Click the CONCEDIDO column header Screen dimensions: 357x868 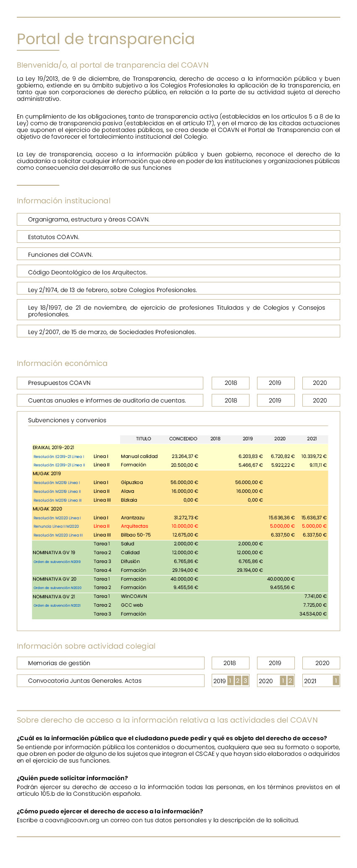click(183, 439)
